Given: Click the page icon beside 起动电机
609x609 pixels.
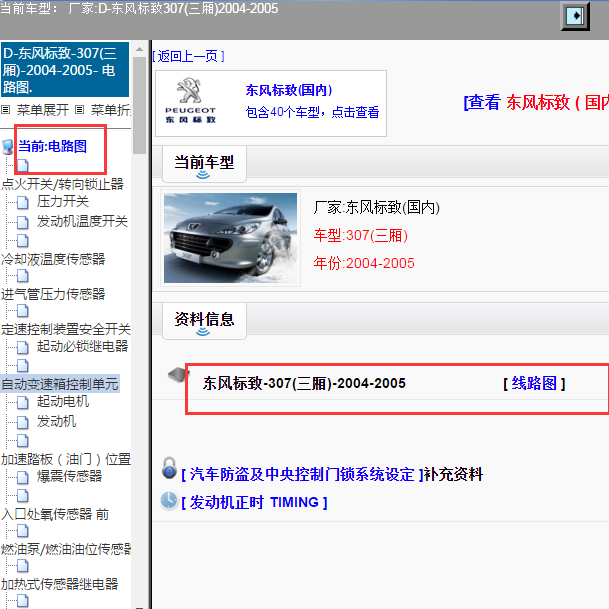Looking at the screenshot, I should [23, 402].
